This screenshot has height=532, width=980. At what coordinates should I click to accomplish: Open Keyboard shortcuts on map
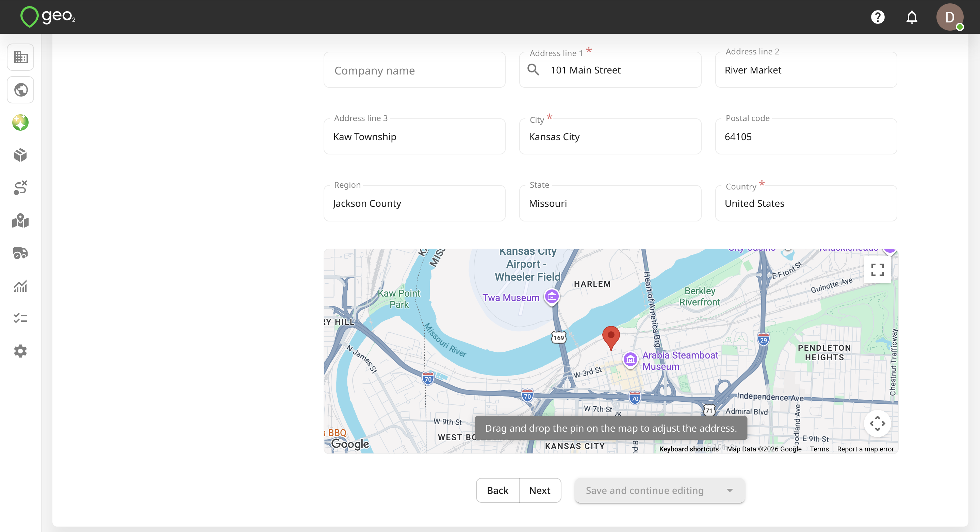(689, 449)
